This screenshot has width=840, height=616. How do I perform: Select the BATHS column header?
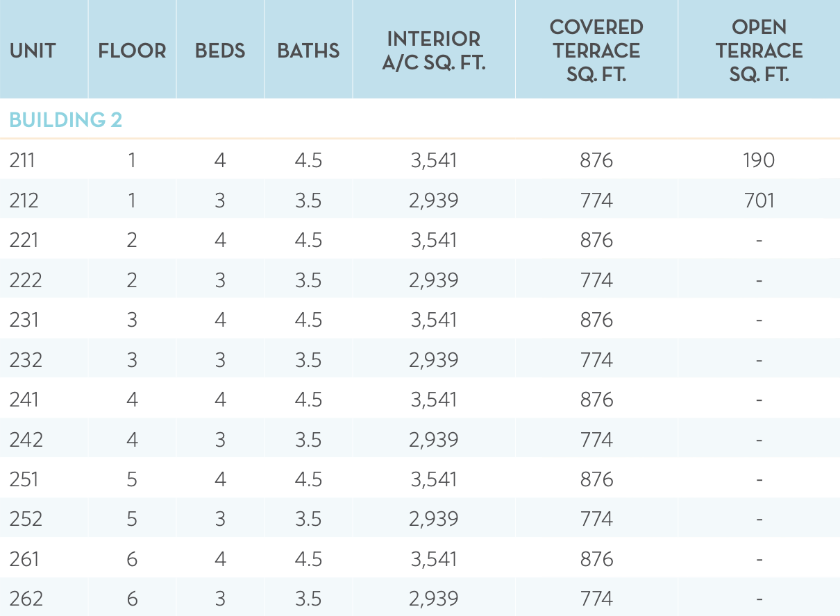coord(308,51)
